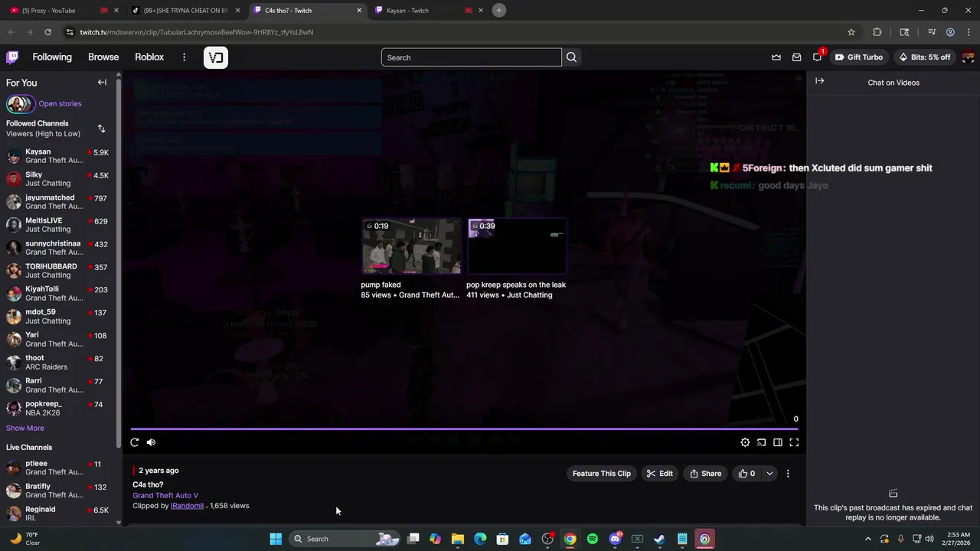
Task: Collapse the Chat on Videos panel
Action: [x=820, y=81]
